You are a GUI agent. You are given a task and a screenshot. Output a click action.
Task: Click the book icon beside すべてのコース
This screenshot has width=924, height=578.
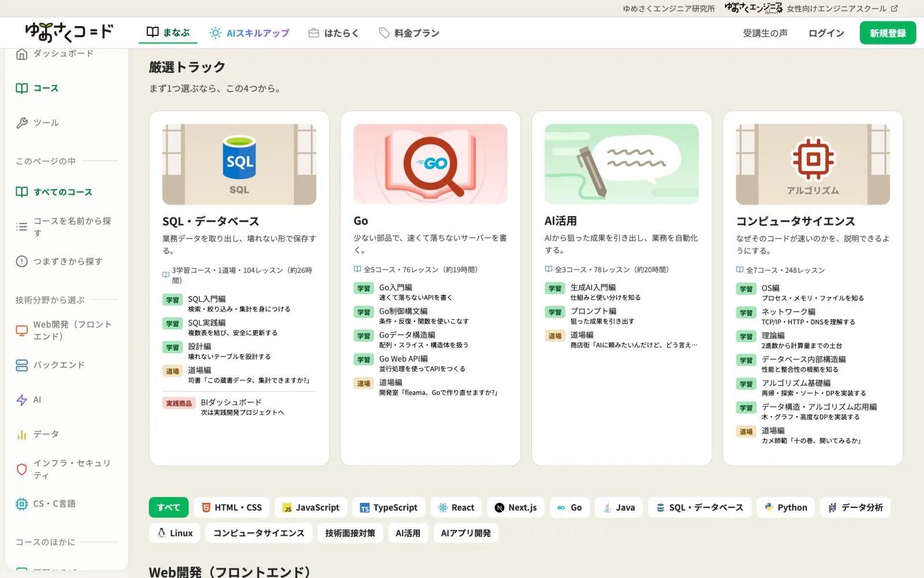[21, 192]
